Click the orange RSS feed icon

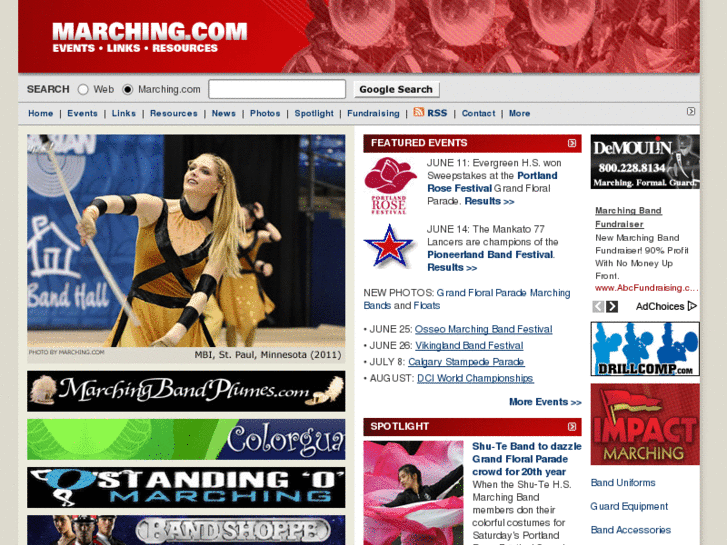[419, 112]
